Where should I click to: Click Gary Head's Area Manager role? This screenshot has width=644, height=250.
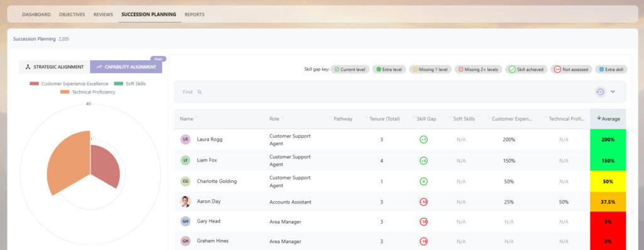pos(285,222)
